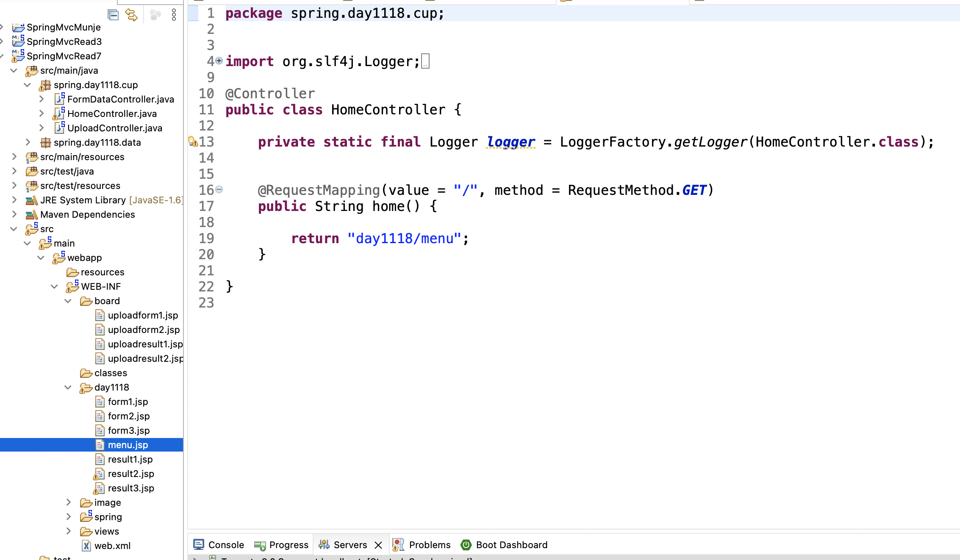
Task: Expand folded imports at line 4
Action: (x=219, y=61)
